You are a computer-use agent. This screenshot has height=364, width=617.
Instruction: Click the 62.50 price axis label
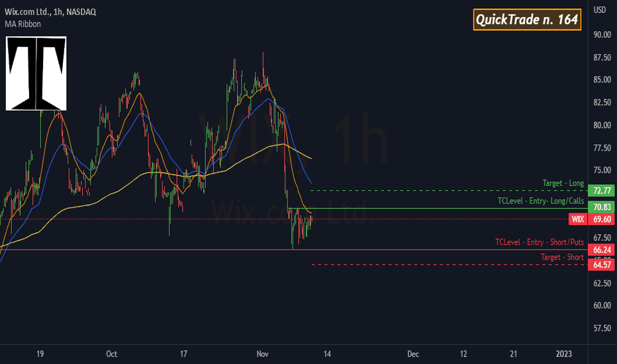602,283
